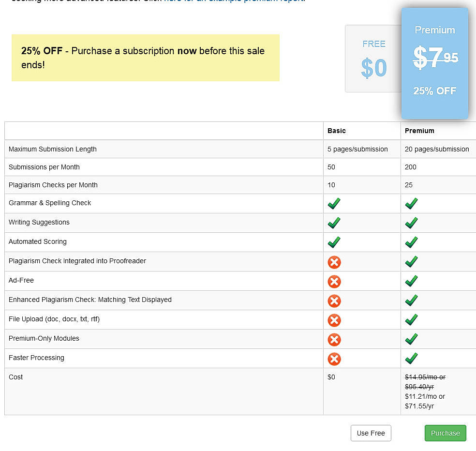Viewport: 476px width, 451px height.
Task: Click Basic's Writing Suggestions checkmark
Action: (x=334, y=223)
